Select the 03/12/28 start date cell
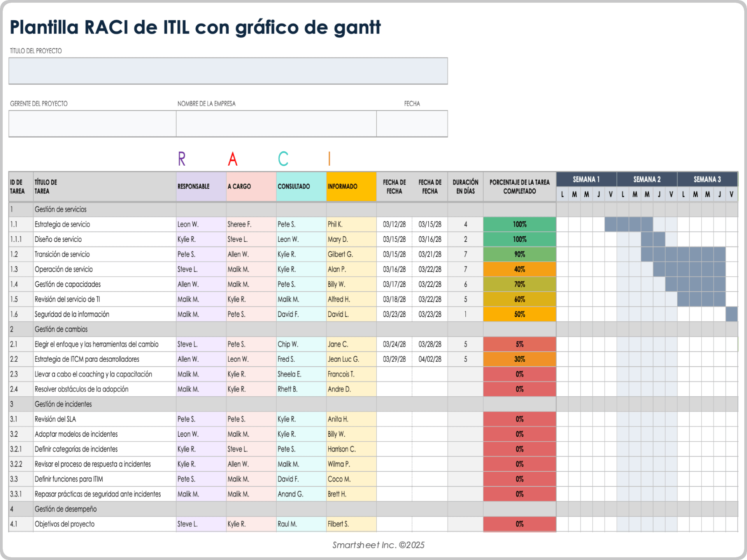The width and height of the screenshot is (747, 560). coord(394,224)
